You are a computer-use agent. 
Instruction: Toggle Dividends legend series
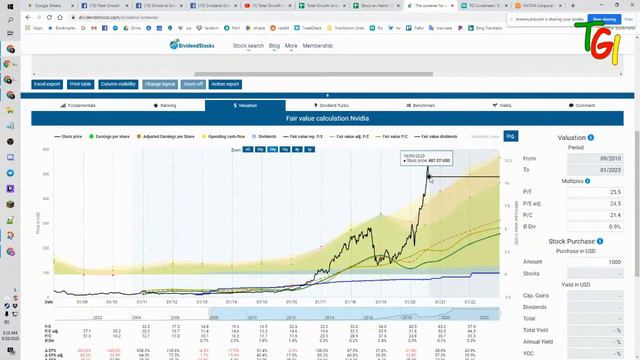264,136
